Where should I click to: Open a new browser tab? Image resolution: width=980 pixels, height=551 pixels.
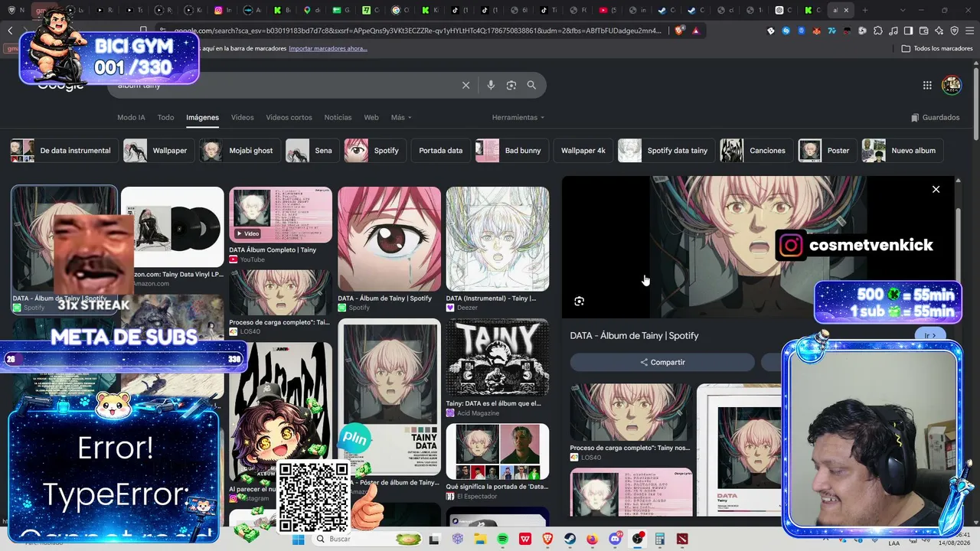(864, 10)
